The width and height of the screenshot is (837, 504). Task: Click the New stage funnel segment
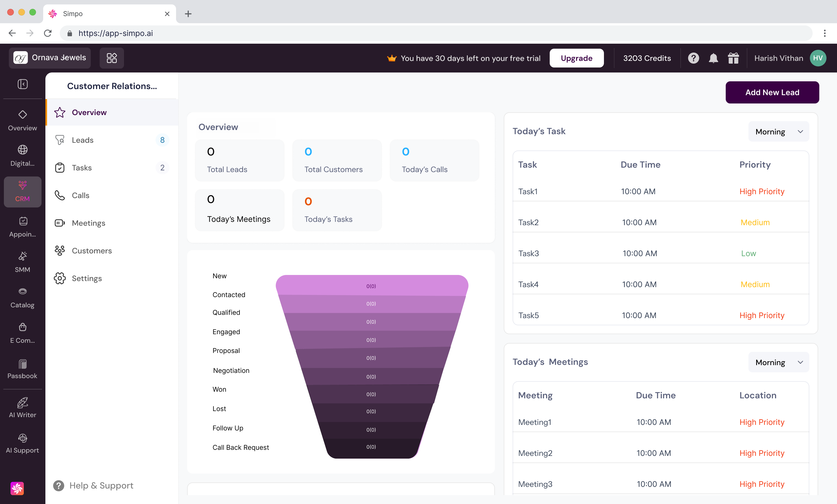coord(371,286)
